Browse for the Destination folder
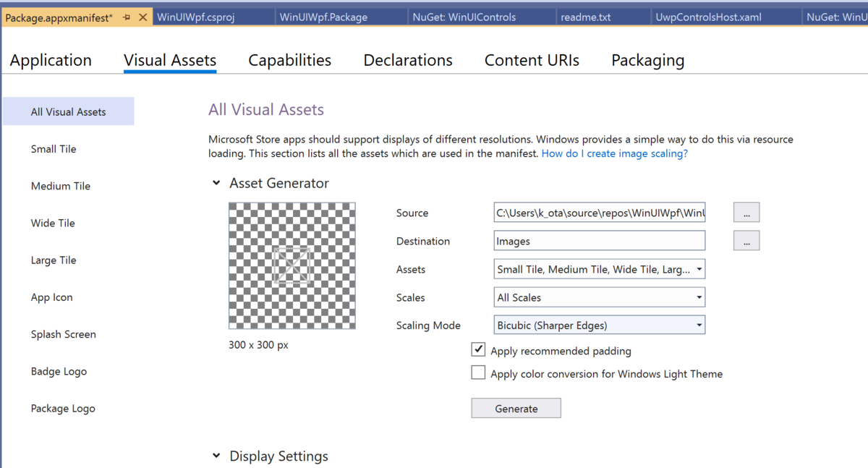Image resolution: width=868 pixels, height=468 pixels. coord(746,241)
